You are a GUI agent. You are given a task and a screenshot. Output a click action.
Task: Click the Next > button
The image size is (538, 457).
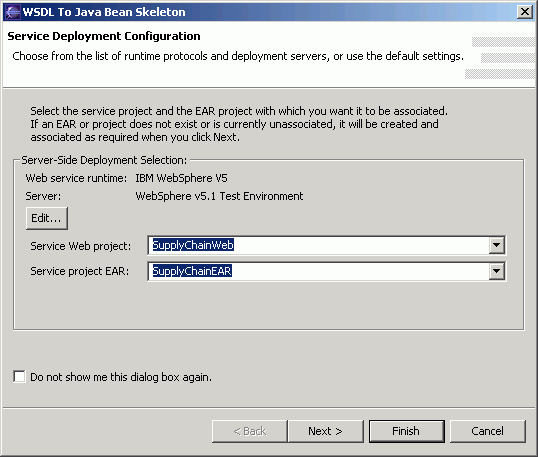[325, 431]
